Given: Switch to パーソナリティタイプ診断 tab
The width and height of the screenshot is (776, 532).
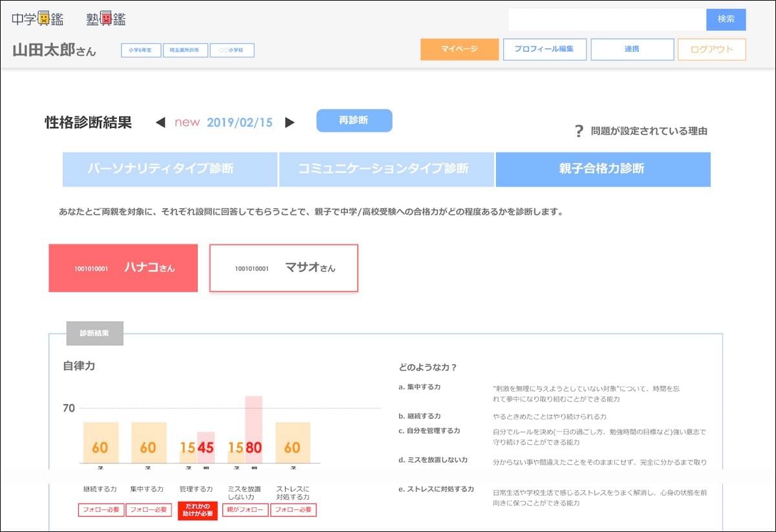Looking at the screenshot, I should (x=169, y=169).
